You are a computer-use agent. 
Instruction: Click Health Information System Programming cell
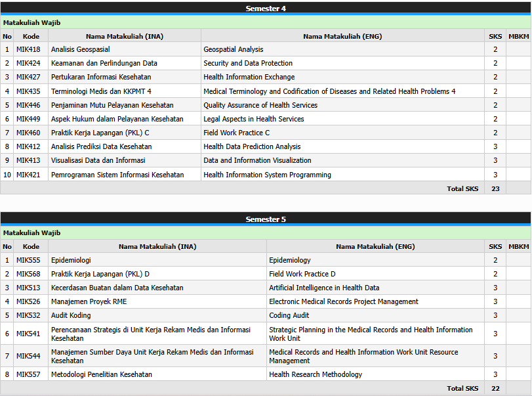pyautogui.click(x=267, y=175)
